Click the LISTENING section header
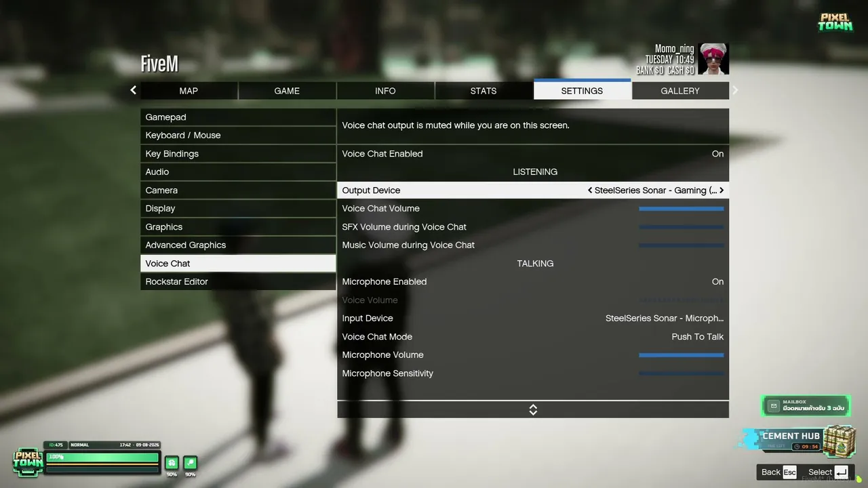 [x=535, y=172]
